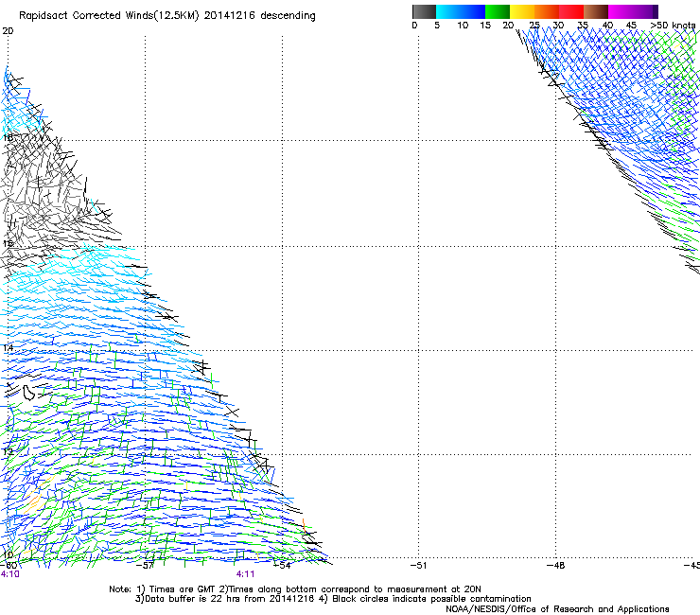Select the brown 35-40 knots color segment
This screenshot has width=700, height=615.
click(x=596, y=11)
